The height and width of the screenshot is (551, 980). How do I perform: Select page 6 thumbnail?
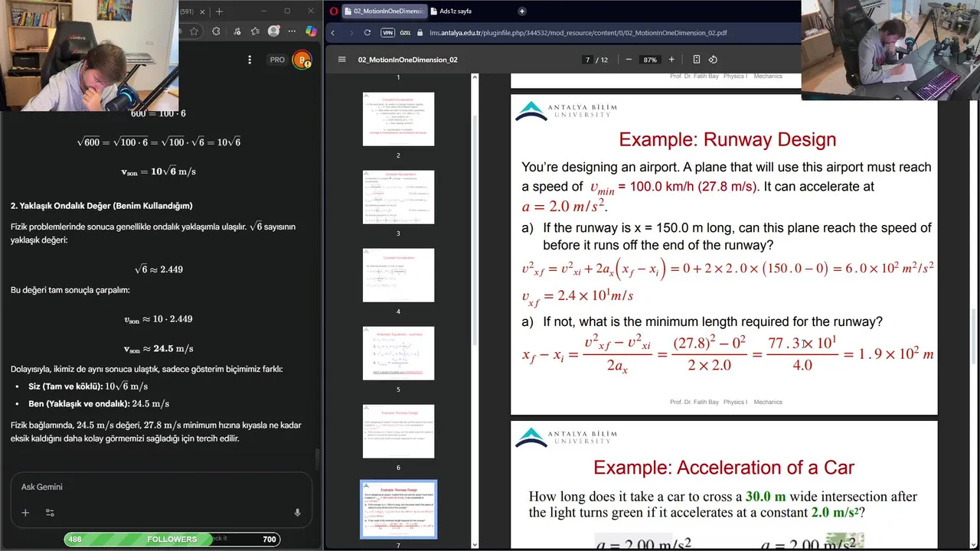(398, 431)
